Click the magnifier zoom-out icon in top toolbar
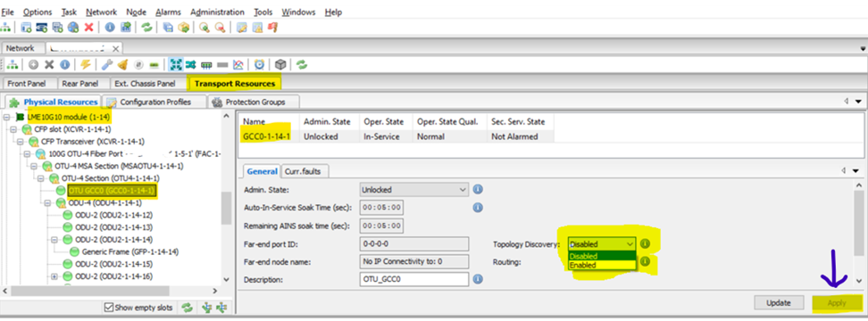Image resolution: width=868 pixels, height=321 pixels. (x=220, y=27)
